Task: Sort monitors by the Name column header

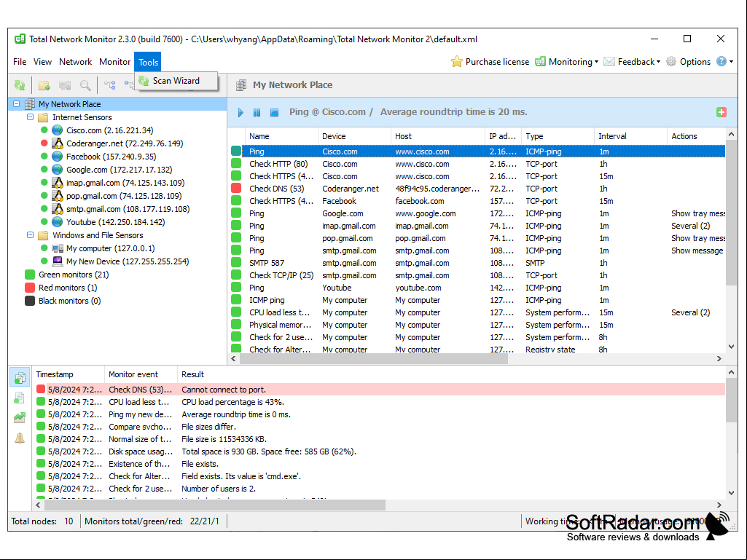Action: [x=281, y=136]
